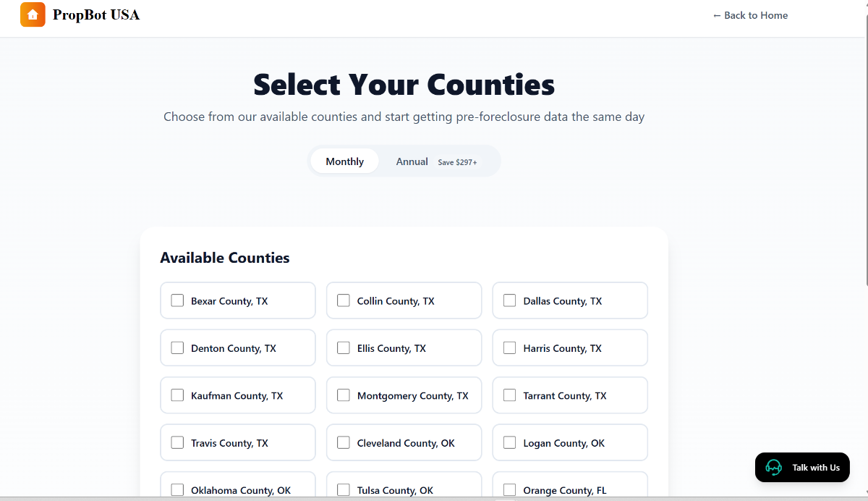Enable Dallas County, TX
The width and height of the screenshot is (868, 501).
(509, 300)
